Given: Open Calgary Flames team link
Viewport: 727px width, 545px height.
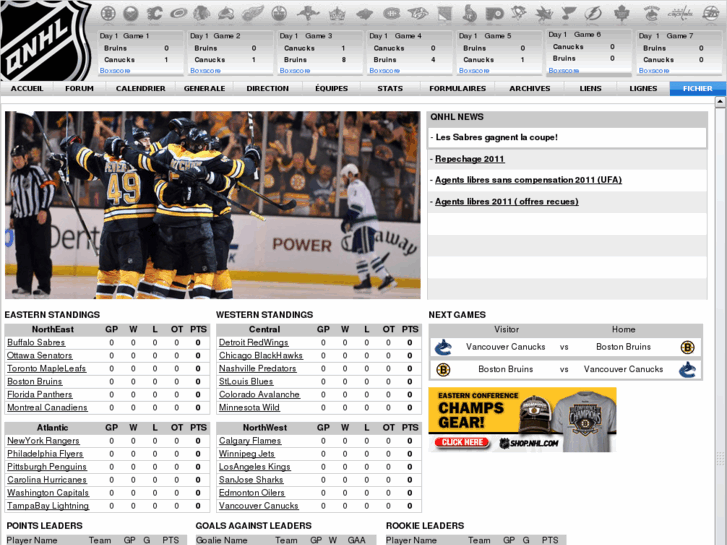Looking at the screenshot, I should (x=250, y=441).
